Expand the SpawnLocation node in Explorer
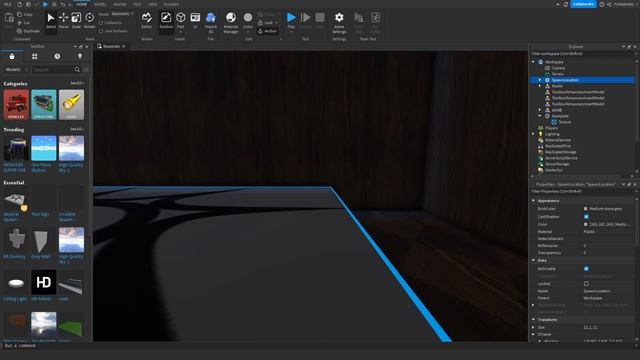Image resolution: width=640 pixels, height=360 pixels. (x=540, y=80)
